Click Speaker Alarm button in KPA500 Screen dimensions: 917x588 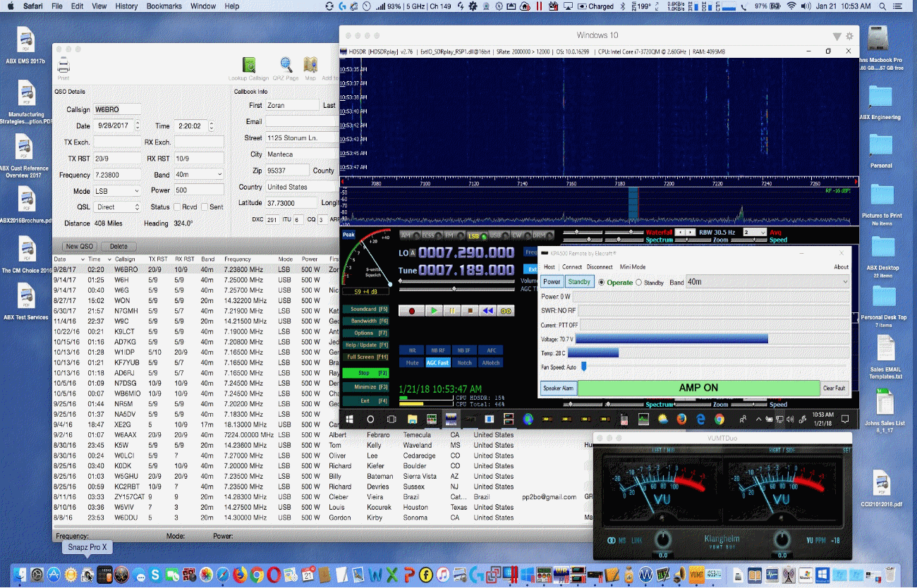pyautogui.click(x=558, y=388)
